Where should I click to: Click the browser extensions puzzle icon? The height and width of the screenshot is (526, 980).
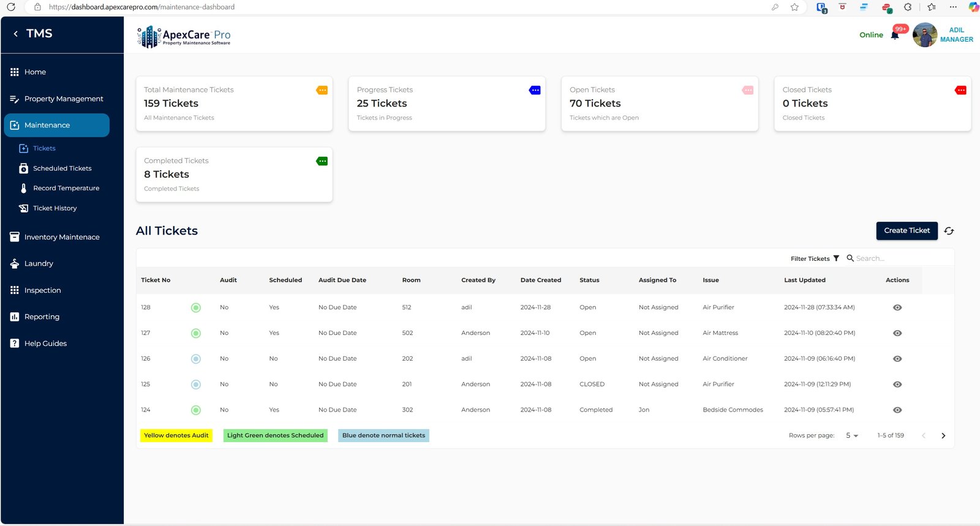(x=908, y=7)
